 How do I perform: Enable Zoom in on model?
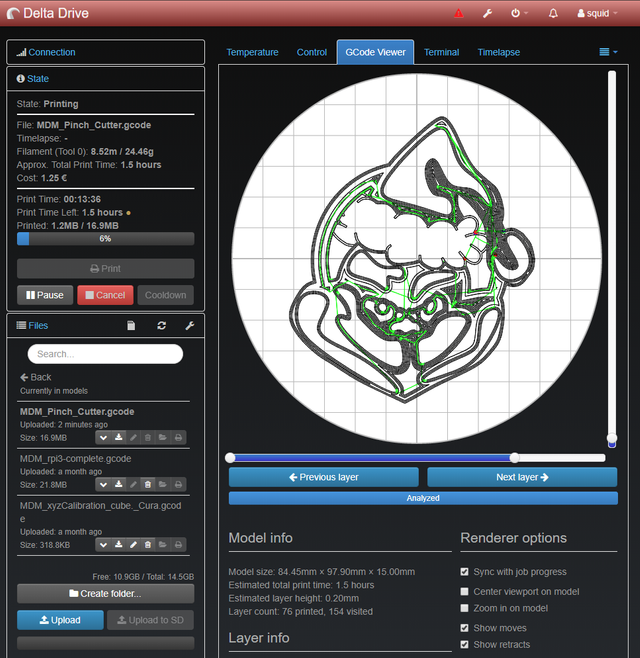(x=464, y=608)
